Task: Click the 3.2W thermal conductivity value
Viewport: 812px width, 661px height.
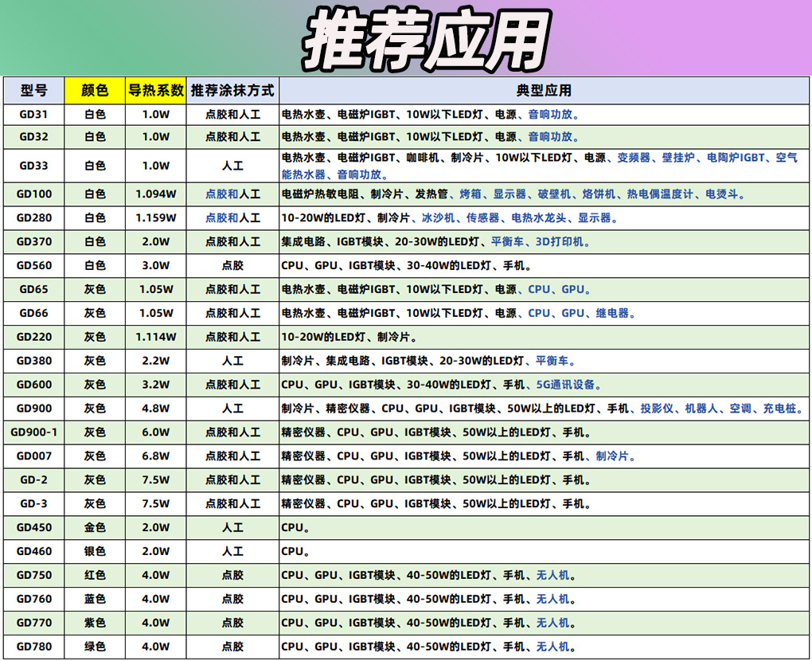Action: [156, 385]
